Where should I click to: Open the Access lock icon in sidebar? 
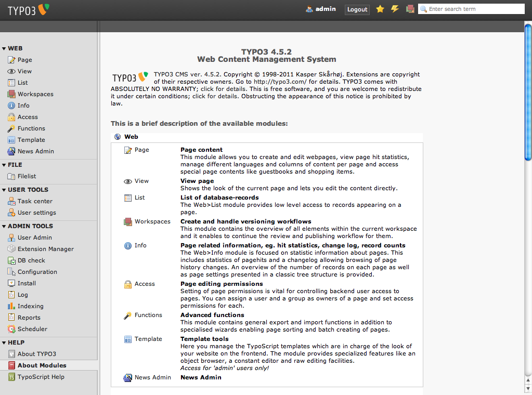tap(11, 117)
